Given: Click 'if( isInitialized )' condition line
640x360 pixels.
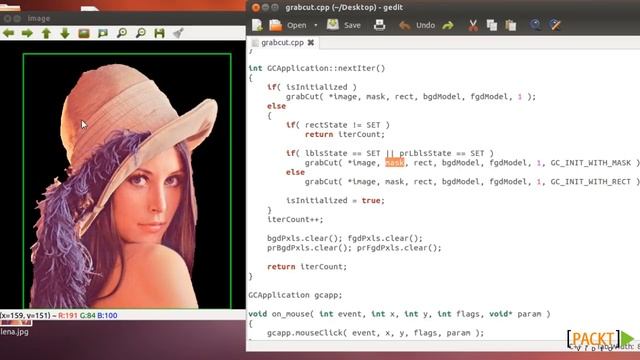Looking at the screenshot, I should [x=312, y=87].
